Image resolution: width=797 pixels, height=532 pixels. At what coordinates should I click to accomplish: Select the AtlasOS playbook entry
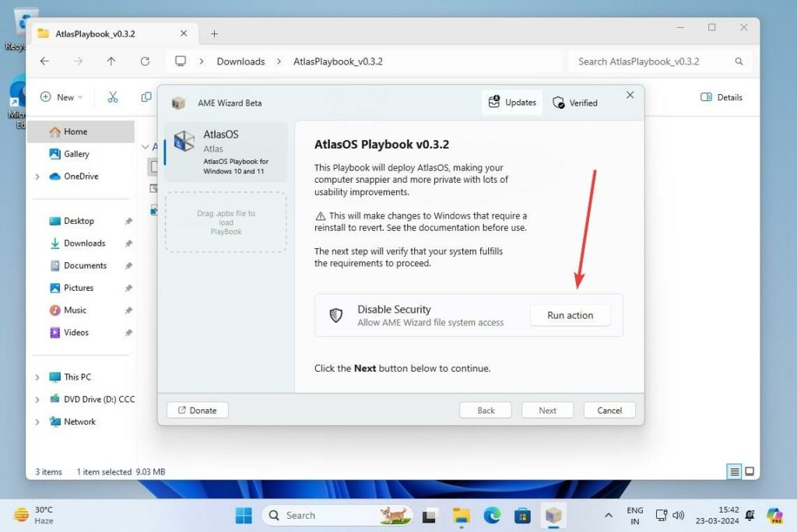tap(226, 152)
